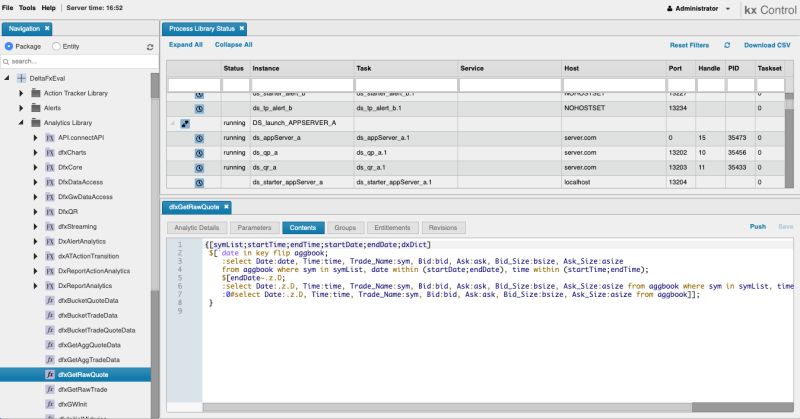Refresh the process status table
The image size is (800, 419).
point(727,45)
